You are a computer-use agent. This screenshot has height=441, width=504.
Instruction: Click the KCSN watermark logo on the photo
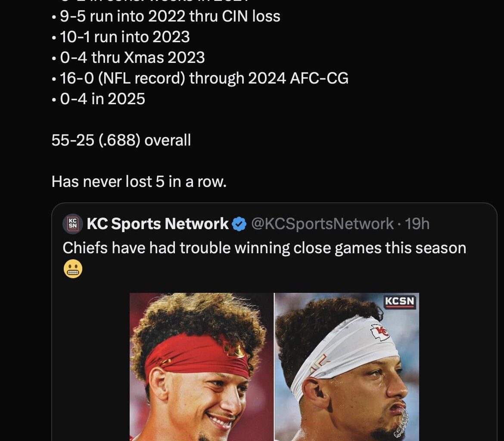coord(401,302)
